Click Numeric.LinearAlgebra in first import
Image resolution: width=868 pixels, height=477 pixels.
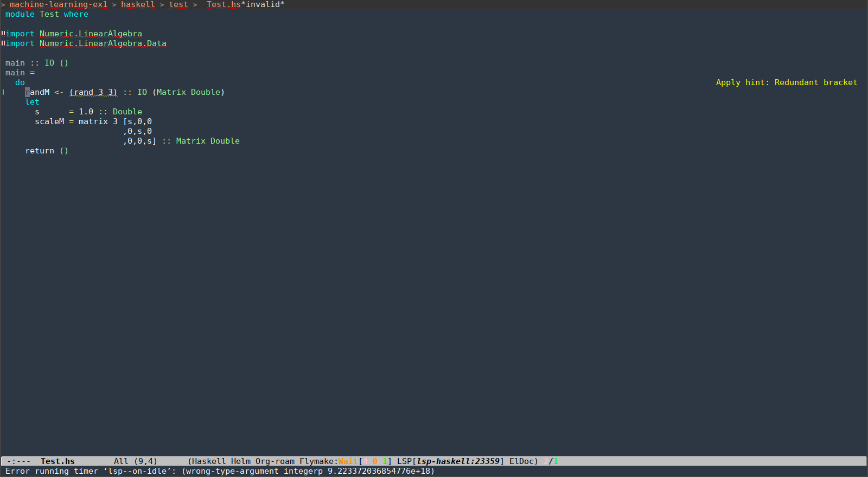(91, 34)
